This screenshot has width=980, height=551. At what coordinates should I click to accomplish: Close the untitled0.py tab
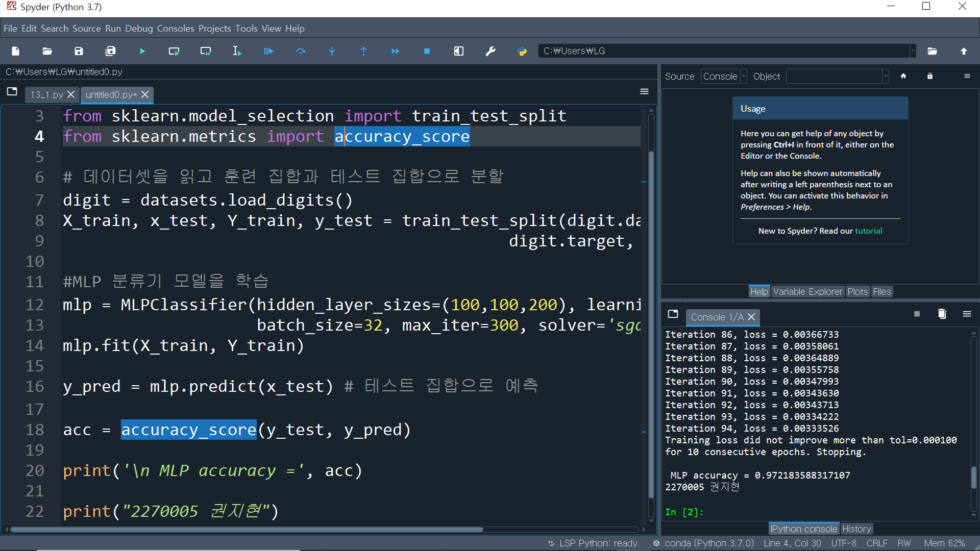pos(145,95)
